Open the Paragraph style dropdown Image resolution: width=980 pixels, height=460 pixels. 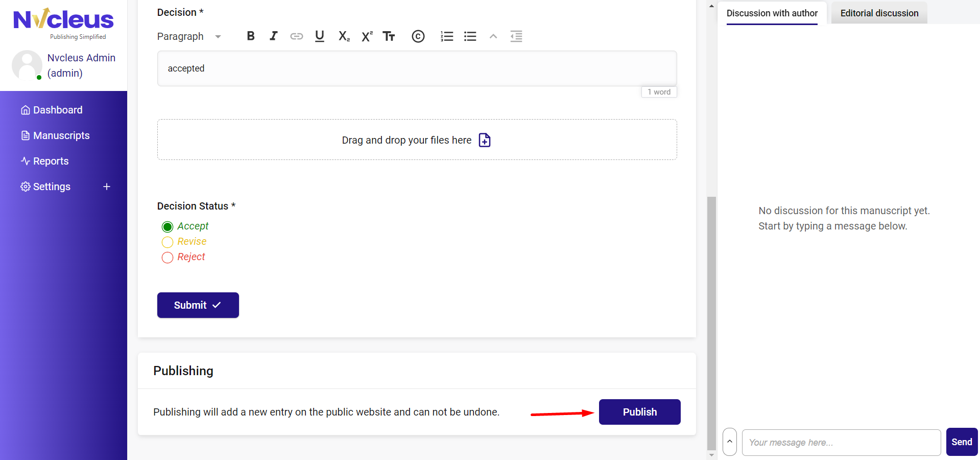click(x=189, y=36)
